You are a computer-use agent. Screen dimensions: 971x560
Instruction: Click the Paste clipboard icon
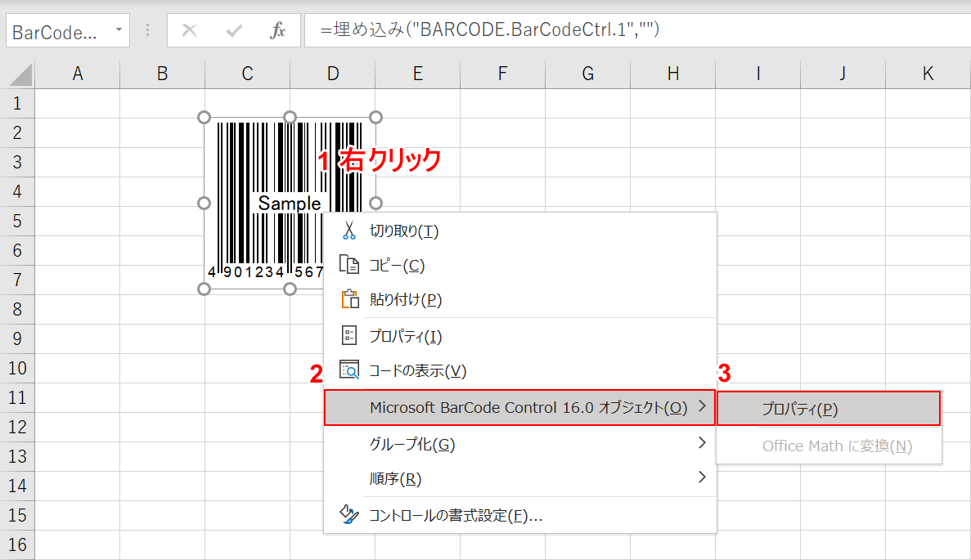(x=349, y=299)
